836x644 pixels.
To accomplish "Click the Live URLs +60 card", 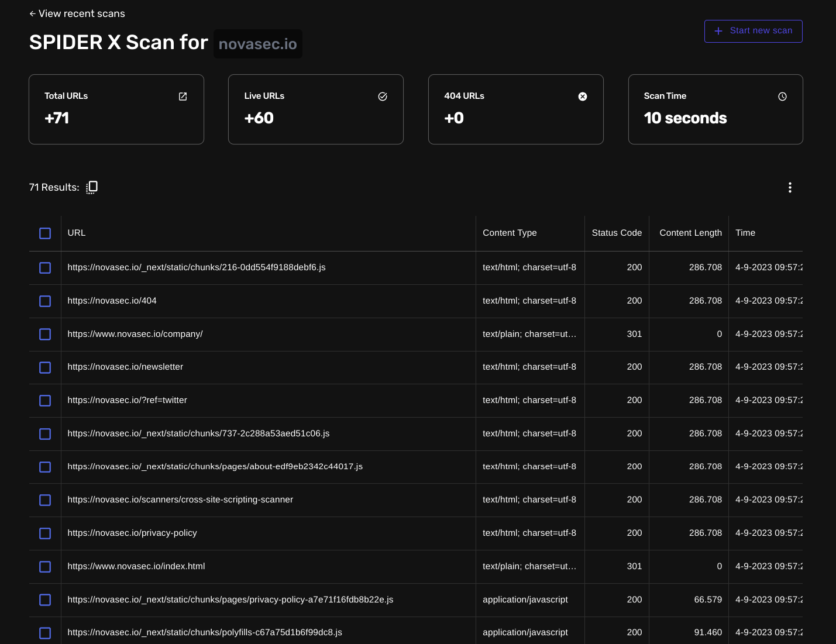I will (x=316, y=109).
